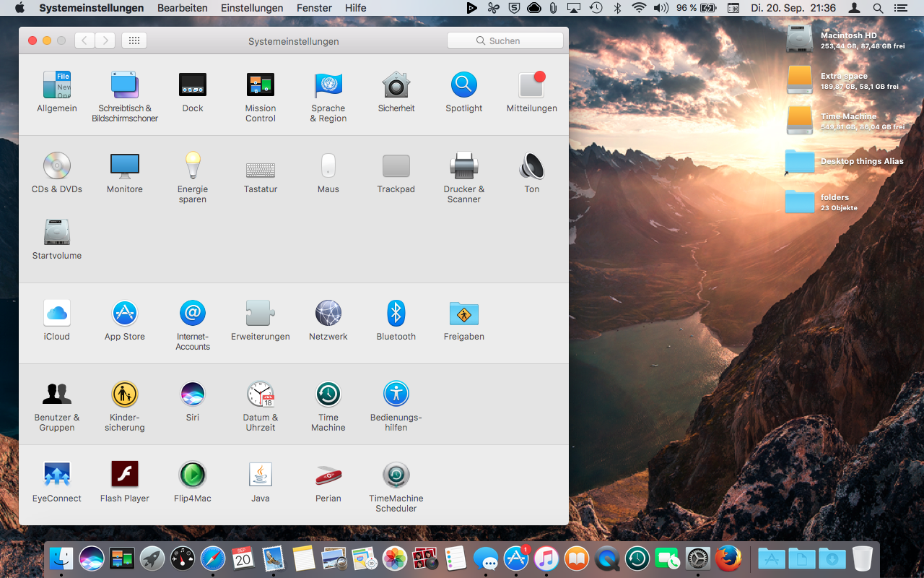924x578 pixels.
Task: Open the Apple menu
Action: (x=19, y=8)
